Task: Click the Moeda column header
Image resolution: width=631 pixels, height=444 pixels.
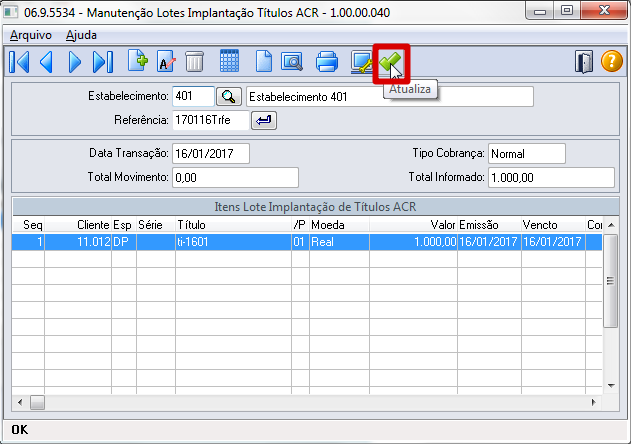Action: 339,225
